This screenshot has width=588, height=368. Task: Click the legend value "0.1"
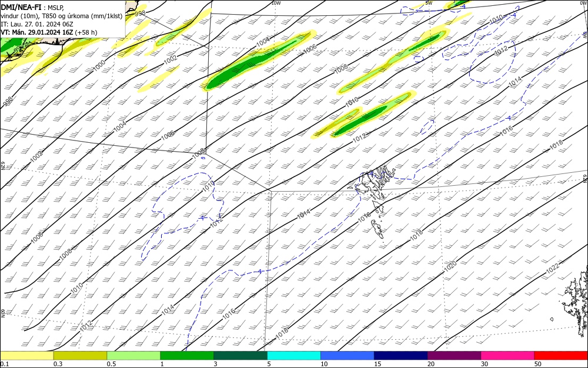(5, 364)
